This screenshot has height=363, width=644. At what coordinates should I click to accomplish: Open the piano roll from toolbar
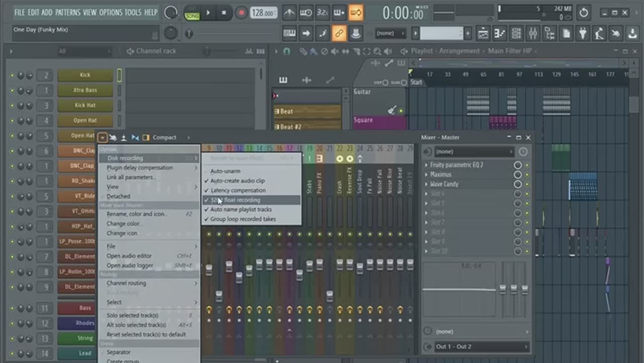click(500, 34)
